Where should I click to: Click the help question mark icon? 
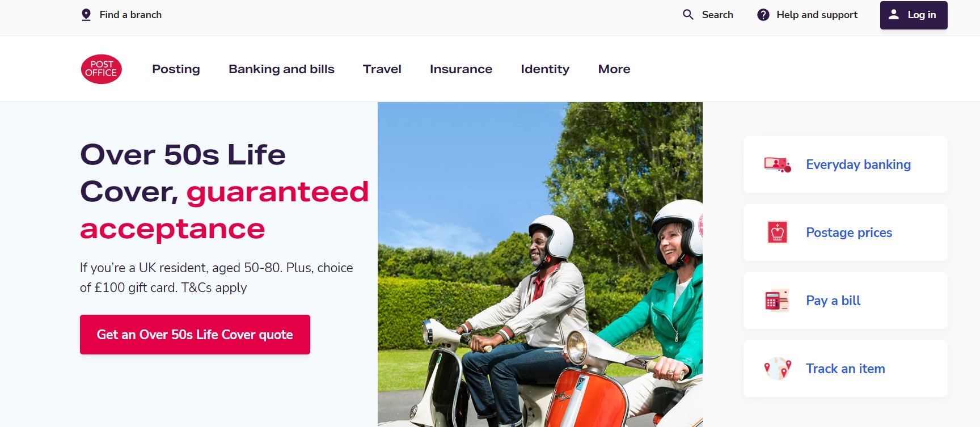[763, 15]
